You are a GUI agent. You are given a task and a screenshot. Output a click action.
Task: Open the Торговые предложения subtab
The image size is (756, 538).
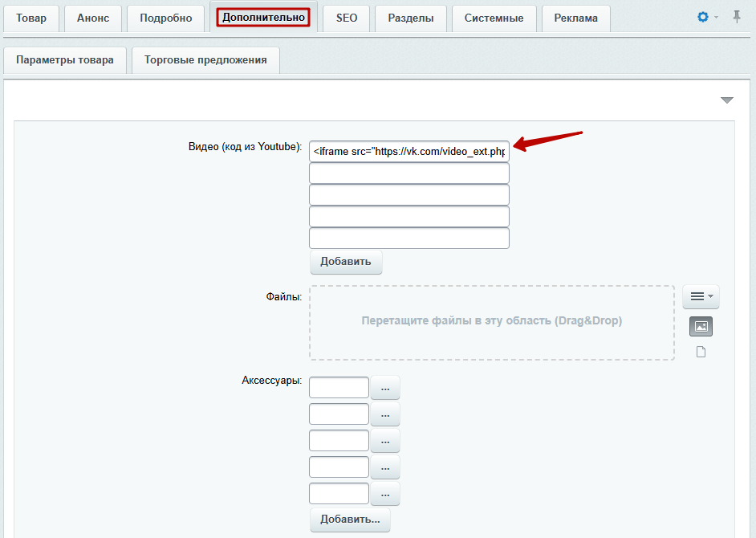point(206,60)
